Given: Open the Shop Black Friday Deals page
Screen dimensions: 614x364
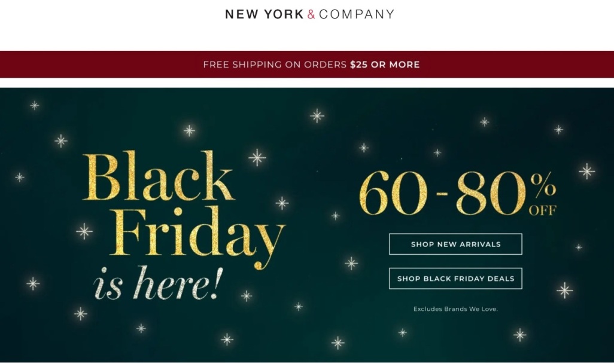Looking at the screenshot, I should coord(455,279).
